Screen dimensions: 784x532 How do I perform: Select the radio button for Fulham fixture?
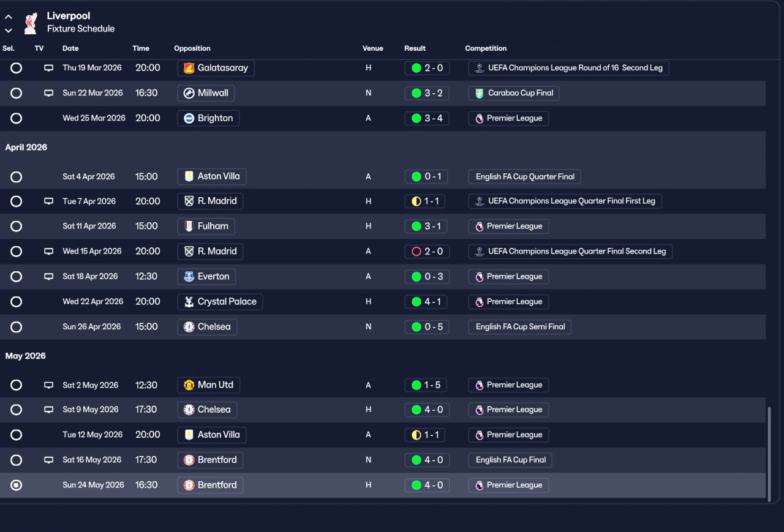[x=17, y=227]
